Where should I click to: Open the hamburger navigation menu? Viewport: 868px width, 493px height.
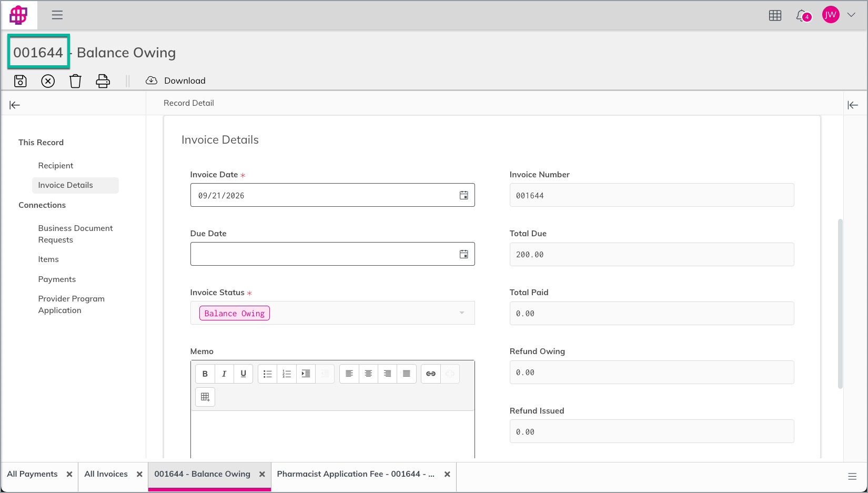(x=57, y=15)
